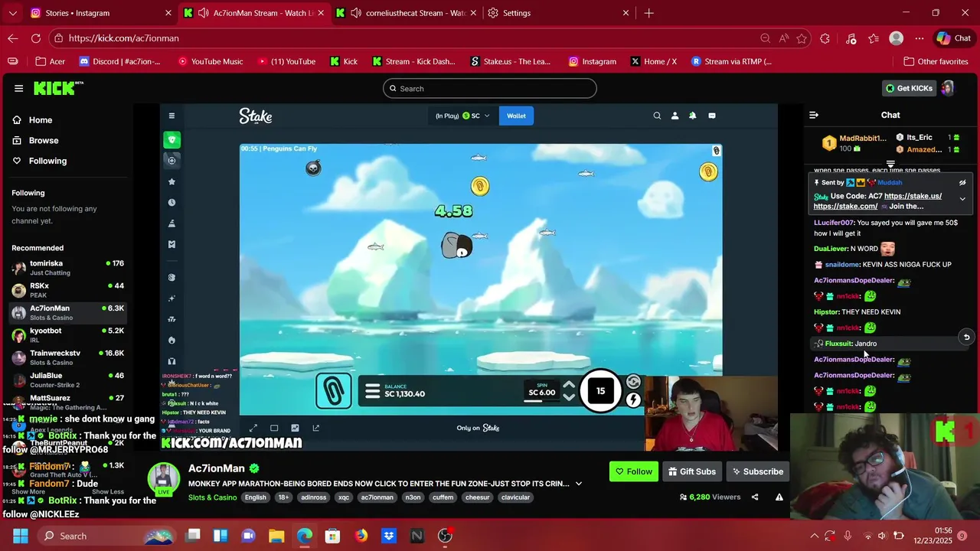Open the browser profile icon
Image resolution: width=980 pixels, height=551 pixels.
click(897, 38)
